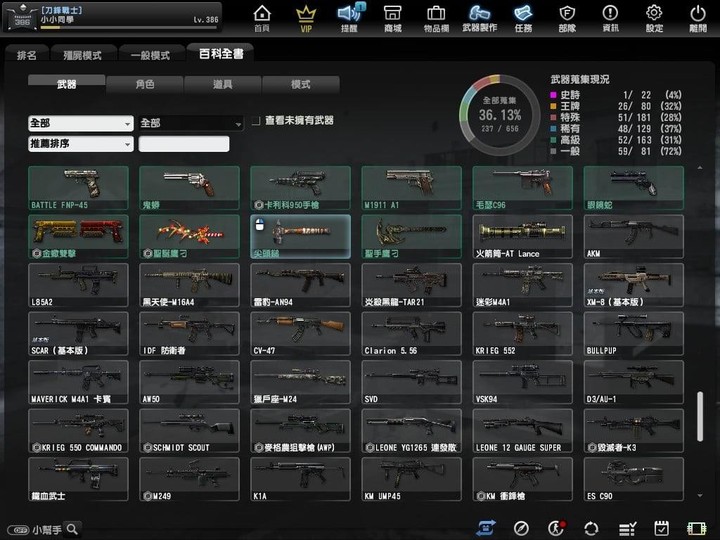The height and width of the screenshot is (540, 720).
Task: Click the weapon search input field
Action: coord(184,144)
